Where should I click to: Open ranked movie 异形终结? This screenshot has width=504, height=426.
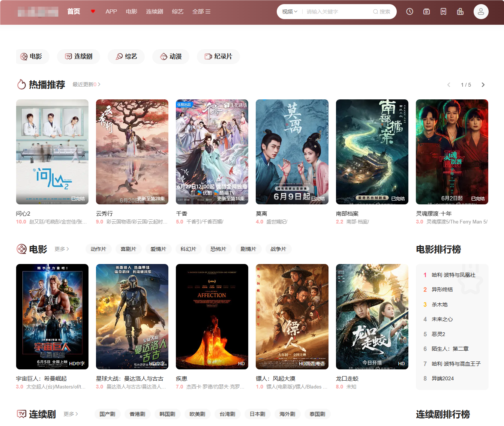442,289
